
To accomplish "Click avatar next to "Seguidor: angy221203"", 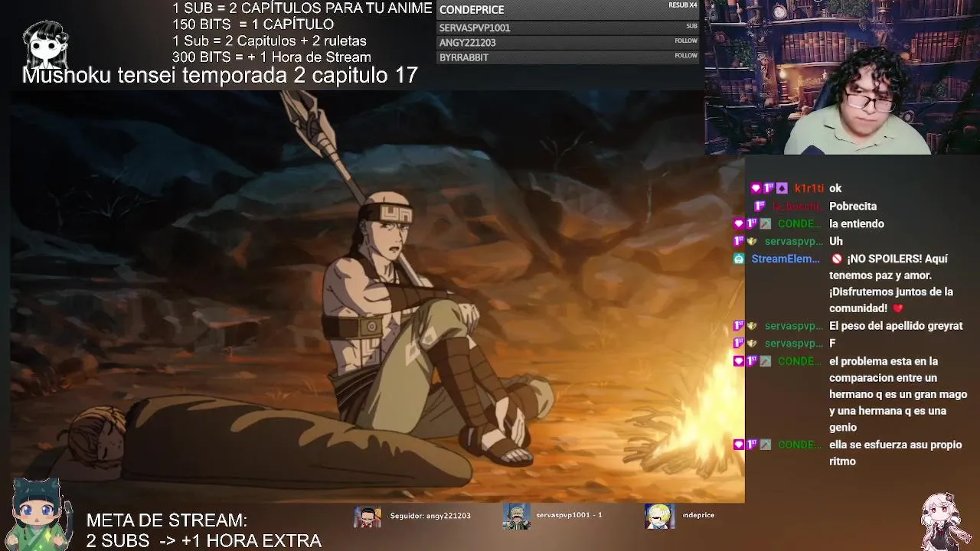I will [368, 517].
